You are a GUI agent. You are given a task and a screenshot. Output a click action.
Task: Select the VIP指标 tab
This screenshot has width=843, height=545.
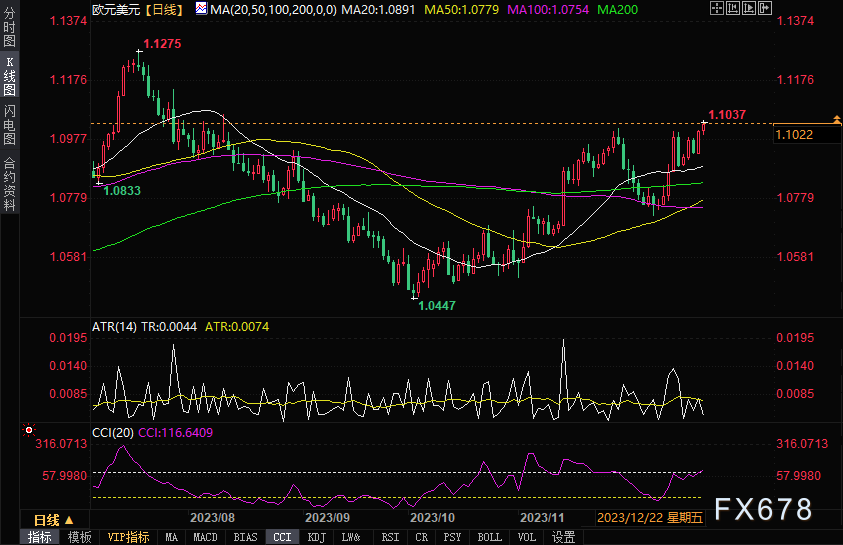(x=127, y=537)
